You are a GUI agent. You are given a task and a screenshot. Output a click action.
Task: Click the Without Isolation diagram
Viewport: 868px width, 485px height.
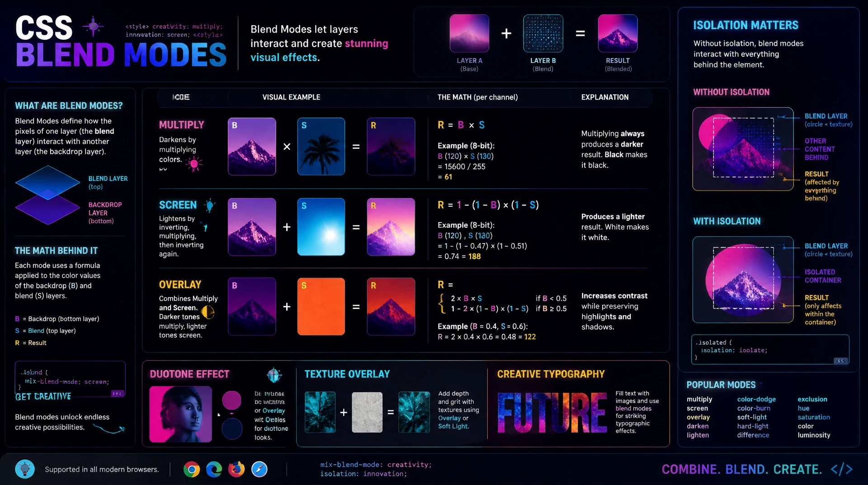(x=743, y=149)
